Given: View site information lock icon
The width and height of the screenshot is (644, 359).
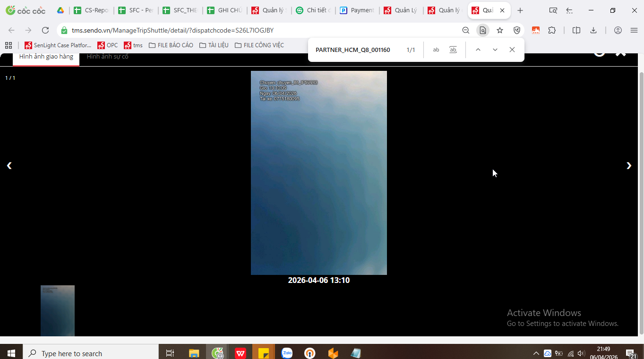Looking at the screenshot, I should [x=64, y=30].
